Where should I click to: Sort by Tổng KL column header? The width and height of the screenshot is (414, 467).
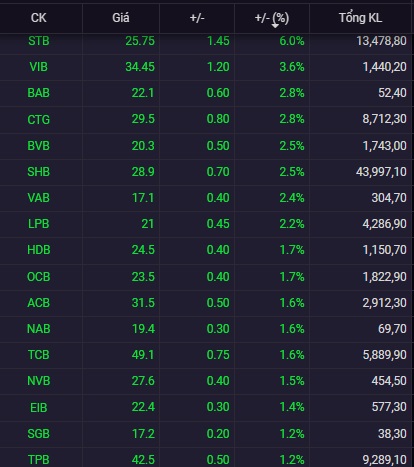[x=360, y=18]
